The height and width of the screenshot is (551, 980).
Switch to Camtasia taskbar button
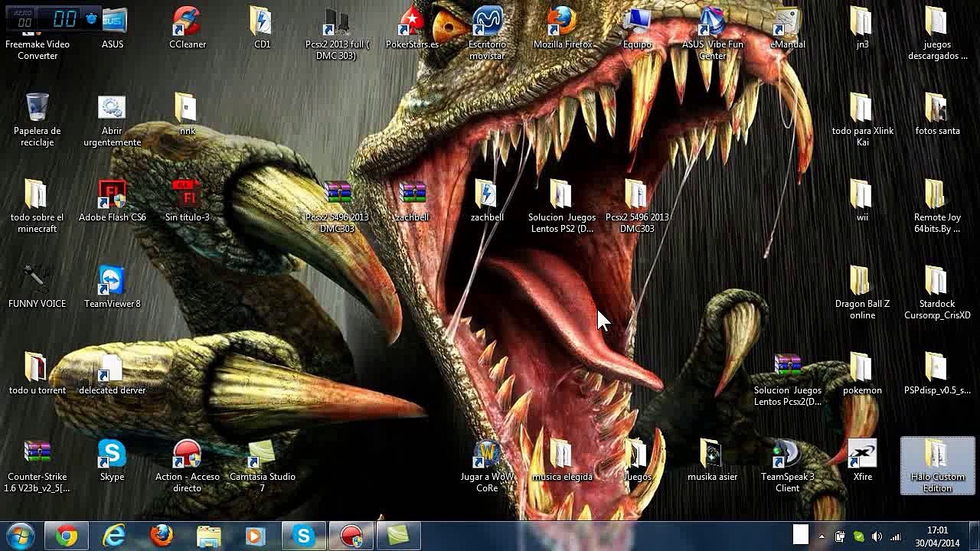click(399, 536)
